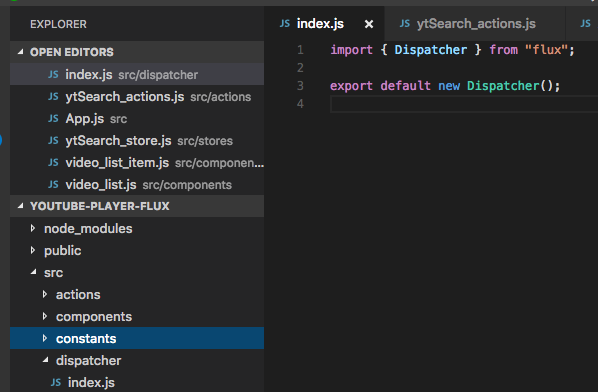Place cursor on import Dispatcher line
Image resolution: width=598 pixels, height=392 pixels.
point(452,50)
